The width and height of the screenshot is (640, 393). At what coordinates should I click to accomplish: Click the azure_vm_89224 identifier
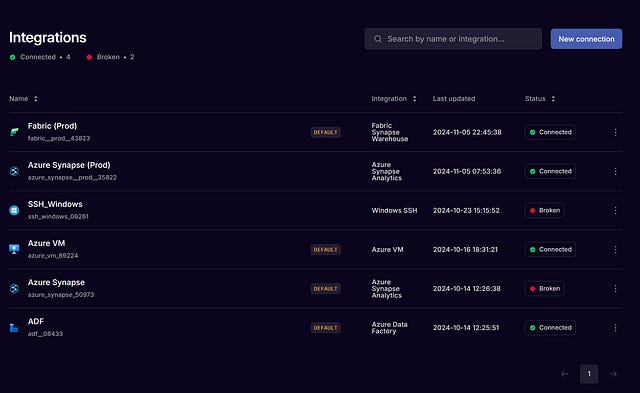pyautogui.click(x=53, y=256)
